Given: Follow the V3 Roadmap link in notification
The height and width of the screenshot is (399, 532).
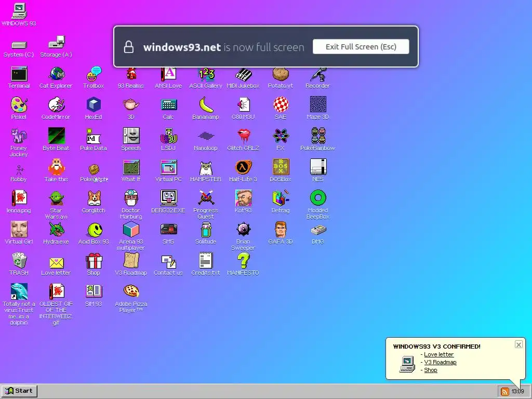Looking at the screenshot, I should 440,362.
